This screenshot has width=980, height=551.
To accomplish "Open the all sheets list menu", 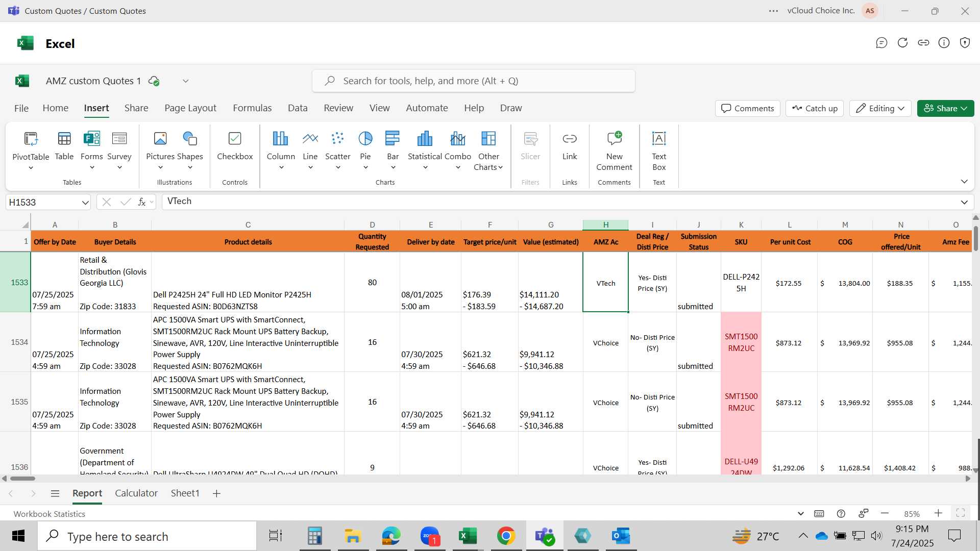I will coord(55,493).
